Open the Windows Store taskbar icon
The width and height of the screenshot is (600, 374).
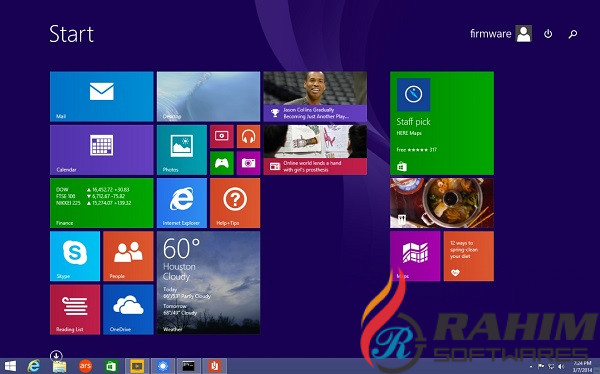coord(111,366)
